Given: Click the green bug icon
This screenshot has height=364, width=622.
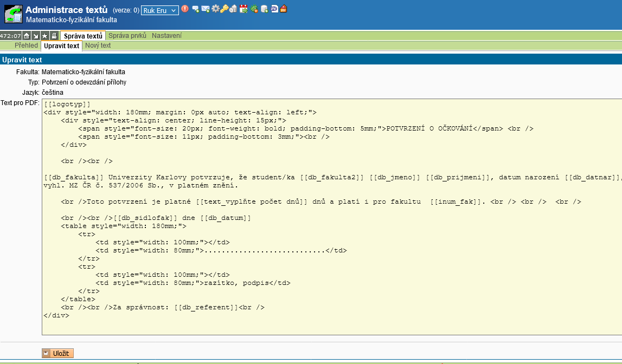Looking at the screenshot, I should (254, 9).
